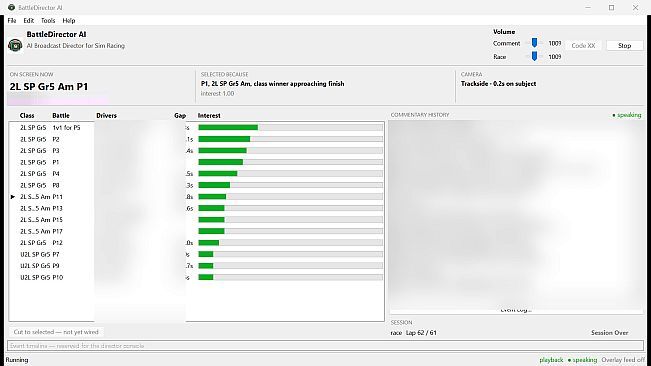This screenshot has height=366, width=651.
Task: Select the 2L SP Gr5 P12 row
Action: pyautogui.click(x=196, y=243)
